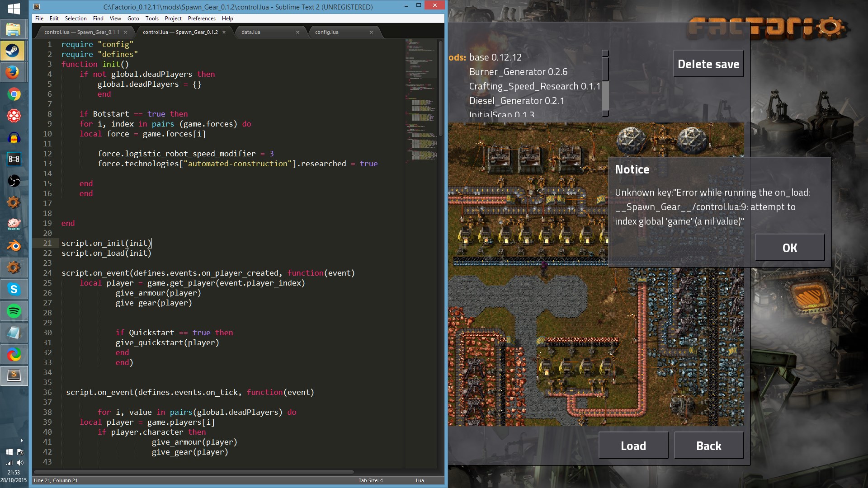The width and height of the screenshot is (868, 488).
Task: Click 'Crafting_Speed_Research 0.1.1' in mod list
Action: 535,86
